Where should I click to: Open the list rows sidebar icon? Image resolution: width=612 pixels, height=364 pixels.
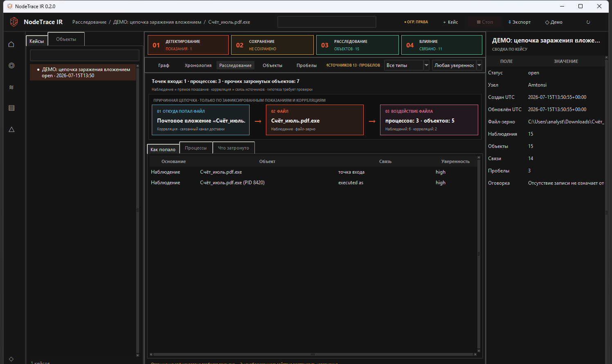(11, 108)
